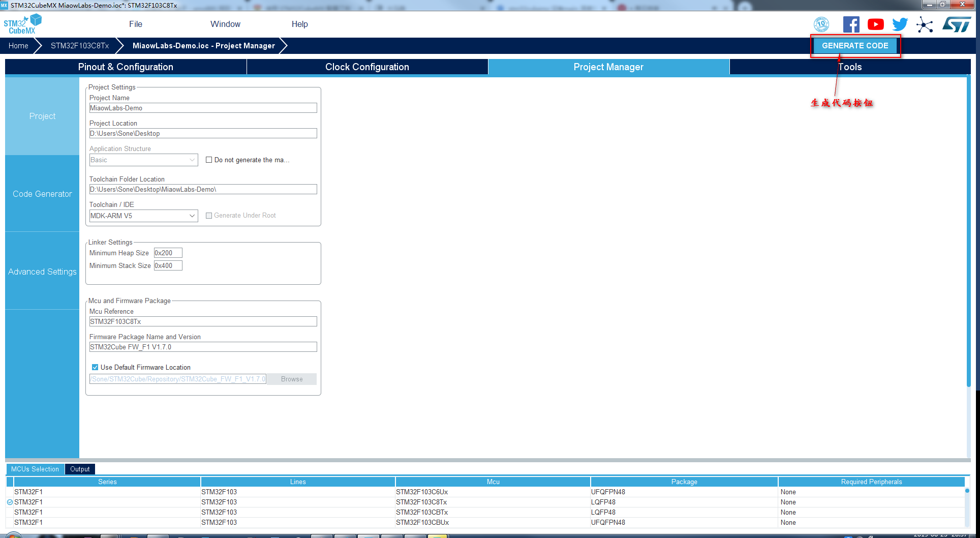
Task: Click the GENERATE CODE button
Action: tap(855, 46)
